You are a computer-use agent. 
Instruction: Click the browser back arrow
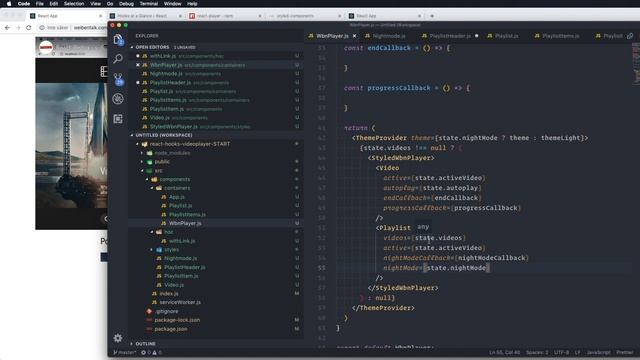click(x=7, y=28)
